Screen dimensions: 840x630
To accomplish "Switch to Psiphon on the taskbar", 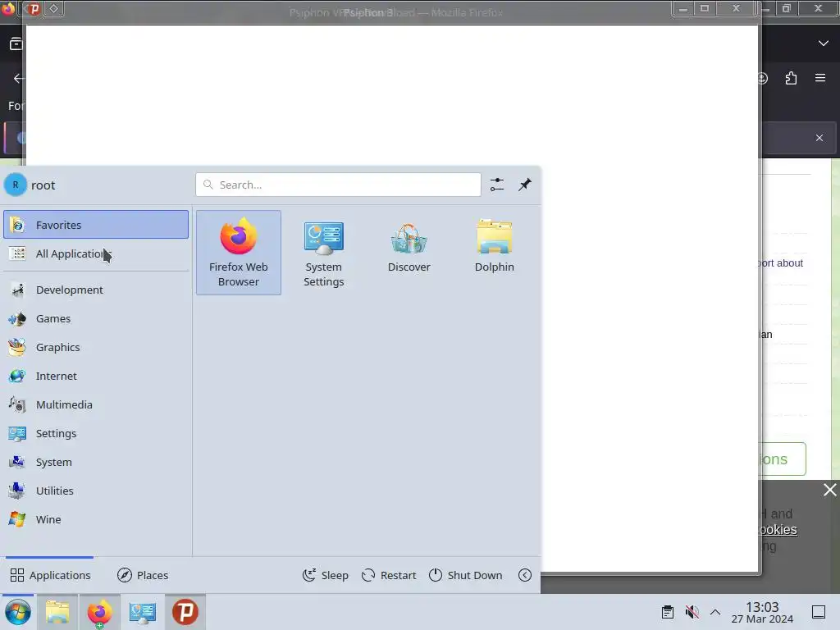I will (x=185, y=612).
